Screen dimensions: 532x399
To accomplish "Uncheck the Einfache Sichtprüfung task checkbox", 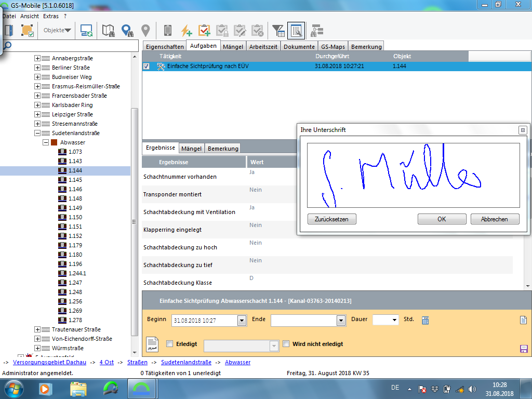I will tap(147, 66).
